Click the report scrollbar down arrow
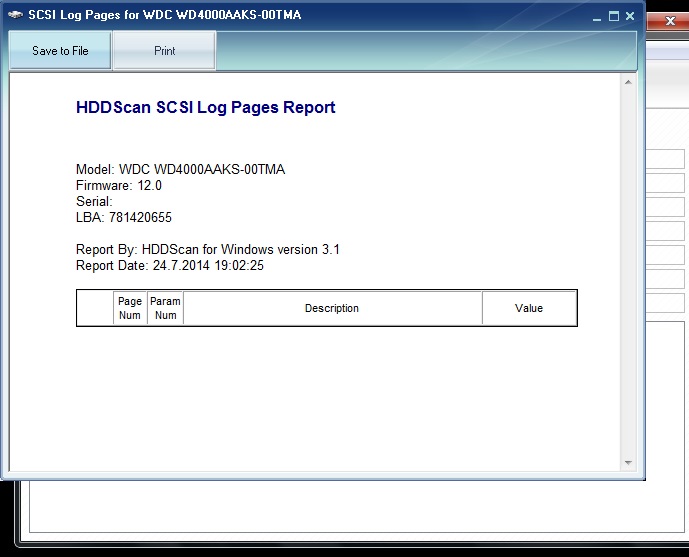Screen dimensions: 689x557 pyautogui.click(x=628, y=463)
